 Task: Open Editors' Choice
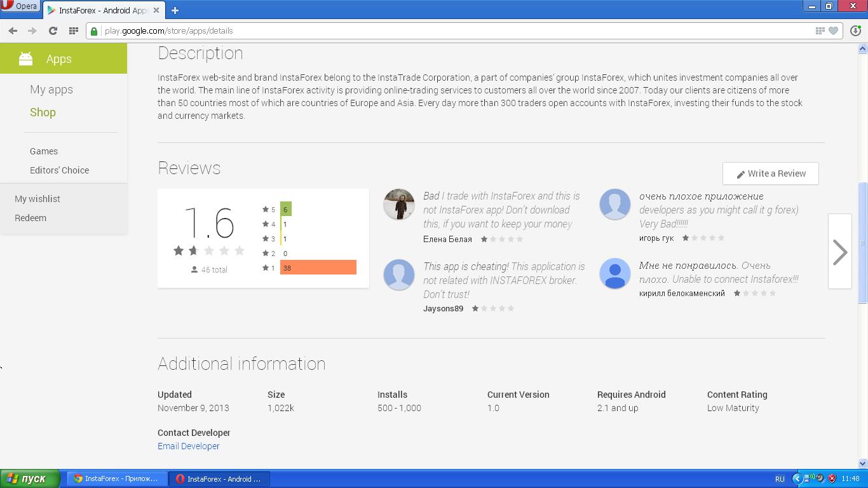(x=59, y=170)
